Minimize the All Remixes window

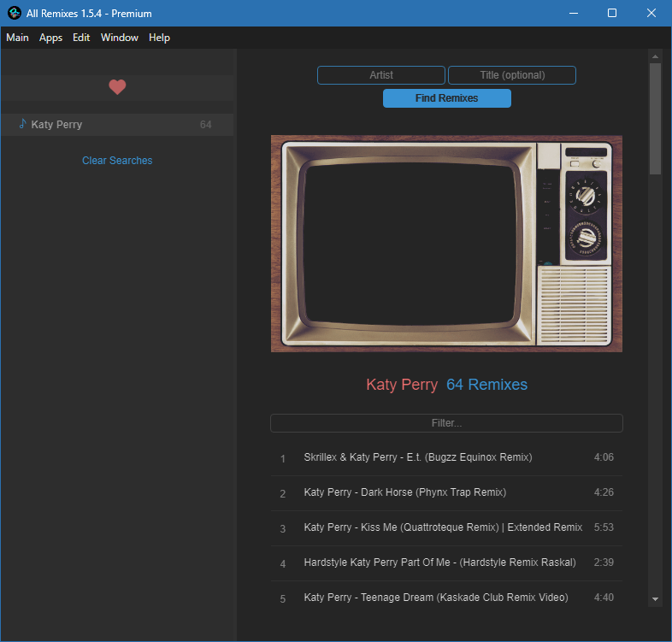[x=574, y=14]
